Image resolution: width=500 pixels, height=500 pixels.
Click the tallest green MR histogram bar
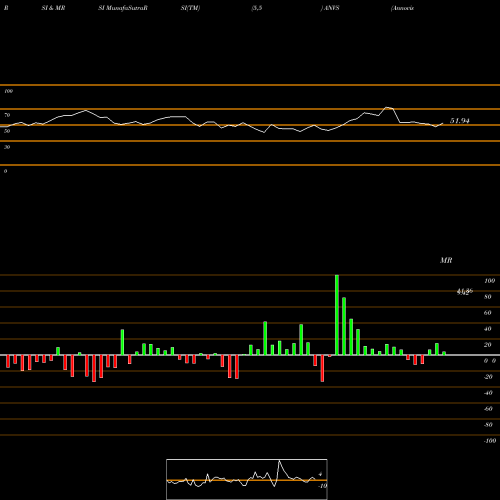(x=337, y=315)
